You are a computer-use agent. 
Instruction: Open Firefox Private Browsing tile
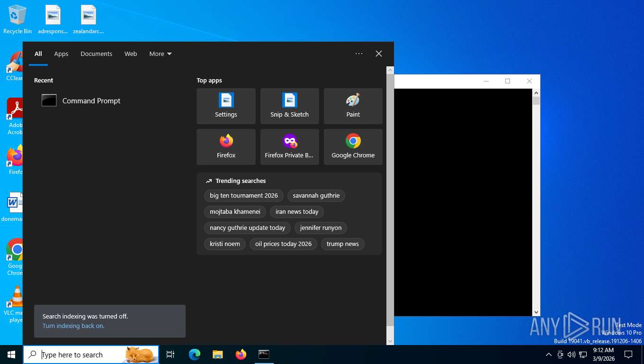point(290,147)
